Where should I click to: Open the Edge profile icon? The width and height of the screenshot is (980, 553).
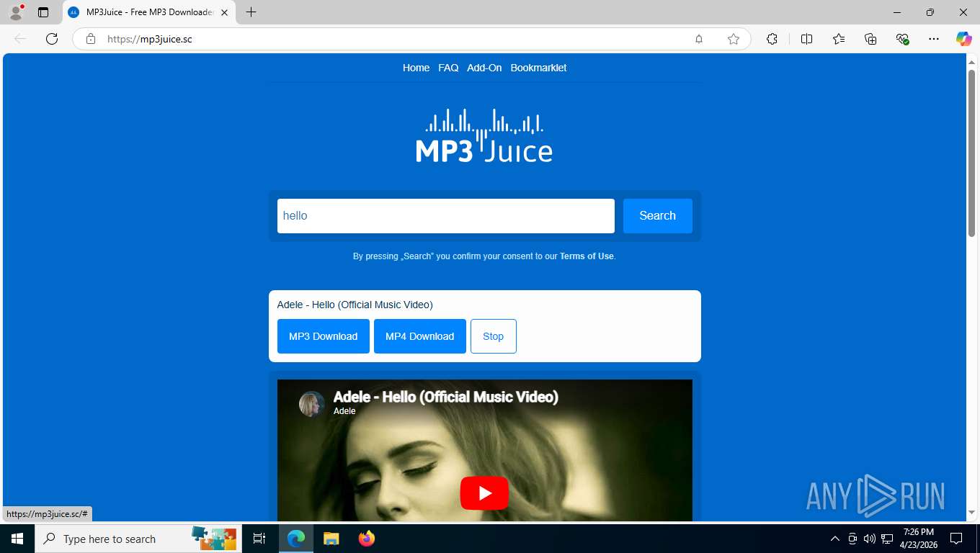click(x=16, y=12)
